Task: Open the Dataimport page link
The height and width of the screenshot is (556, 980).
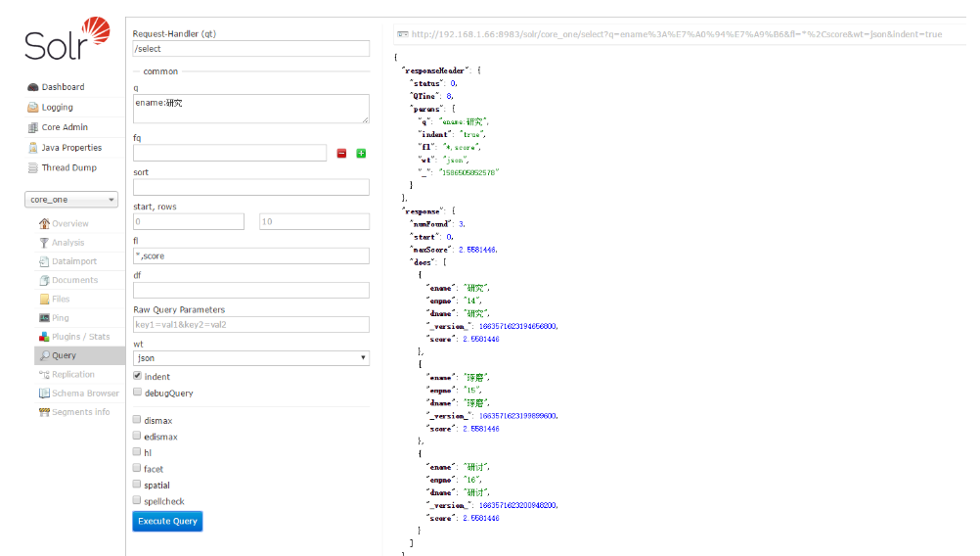Action: click(x=74, y=261)
